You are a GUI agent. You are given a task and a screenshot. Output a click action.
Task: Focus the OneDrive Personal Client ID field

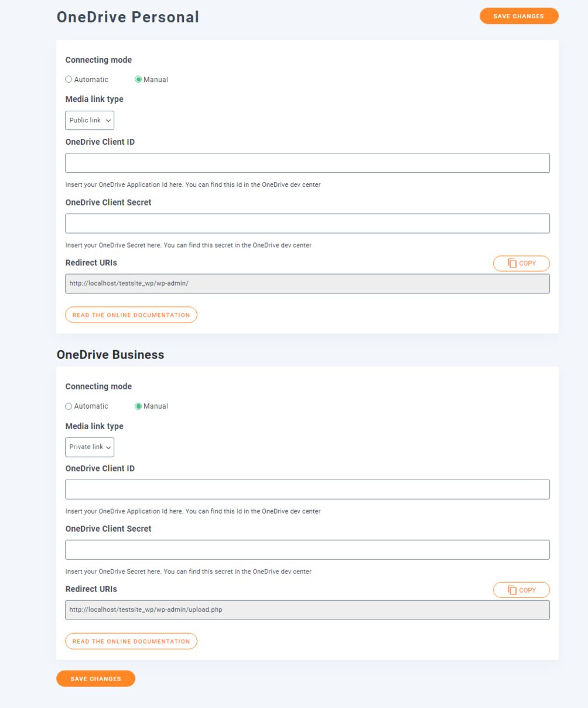[307, 163]
